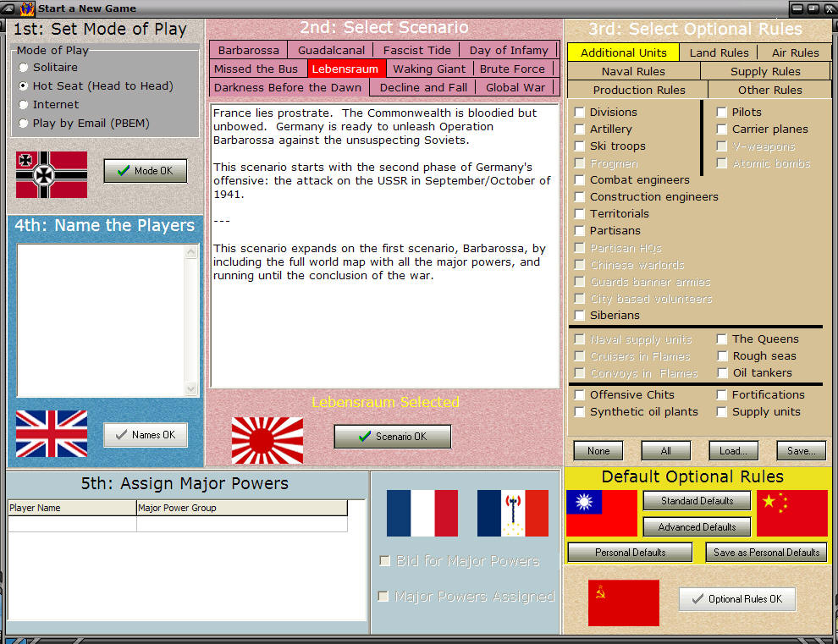
Task: Enable the Rough seas rule
Action: [722, 355]
